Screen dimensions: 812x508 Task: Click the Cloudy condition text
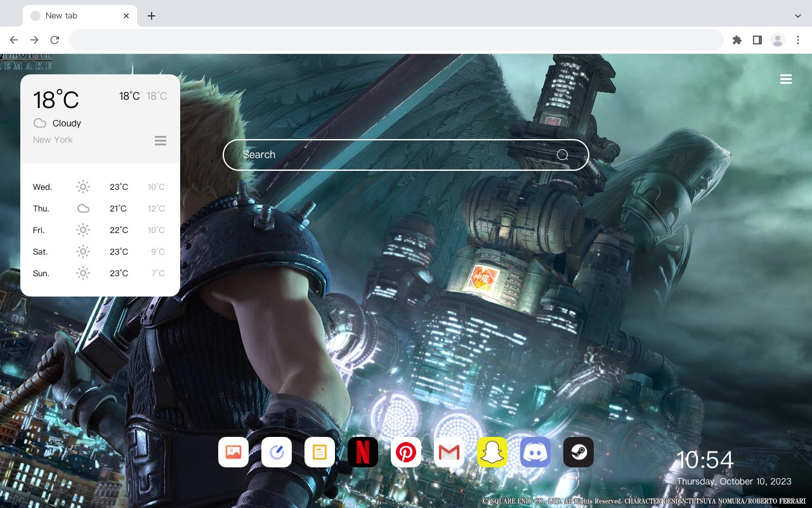67,123
